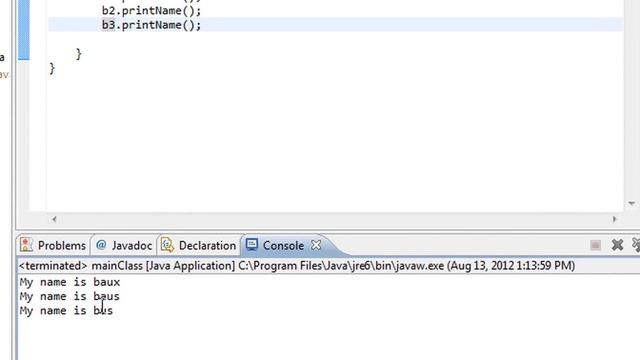This screenshot has height=360, width=640.
Task: Open the Declaration tab
Action: pyautogui.click(x=199, y=245)
